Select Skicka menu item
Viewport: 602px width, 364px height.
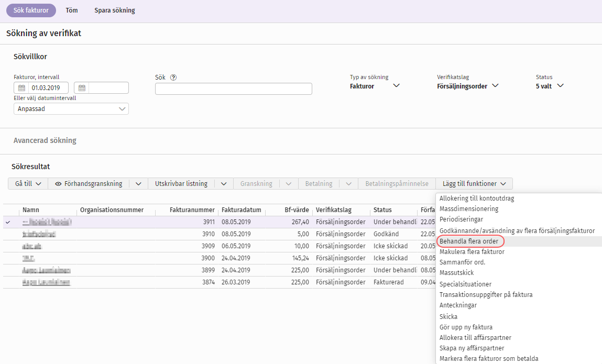[448, 317]
